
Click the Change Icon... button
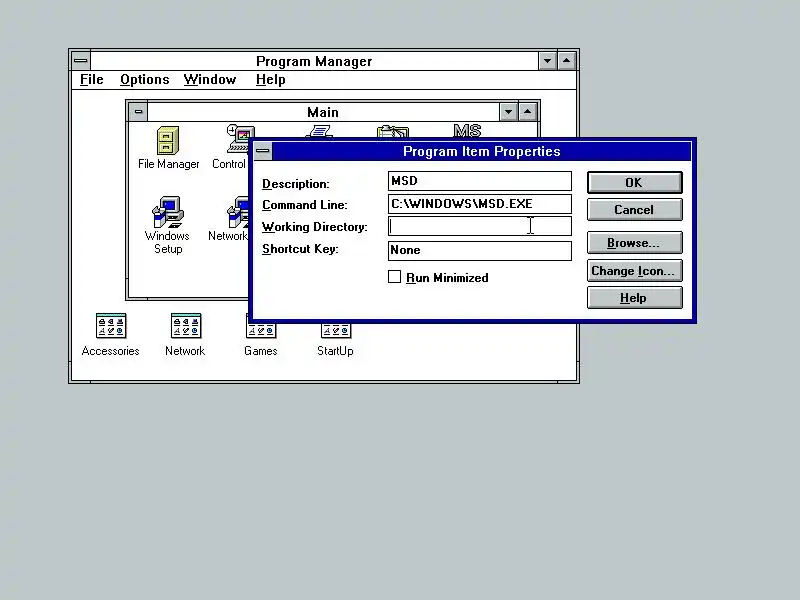pos(634,271)
